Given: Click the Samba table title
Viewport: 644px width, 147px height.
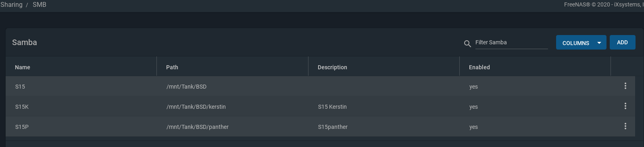Looking at the screenshot, I should click(25, 42).
